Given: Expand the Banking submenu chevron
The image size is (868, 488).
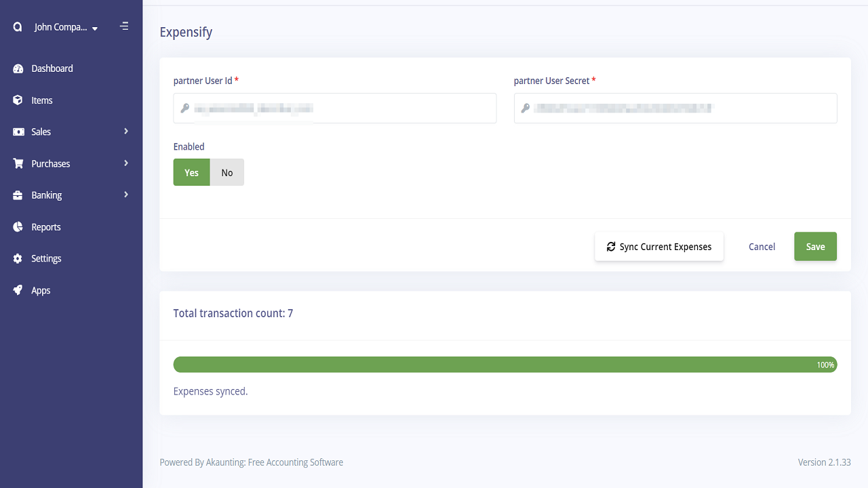Looking at the screenshot, I should tap(126, 195).
